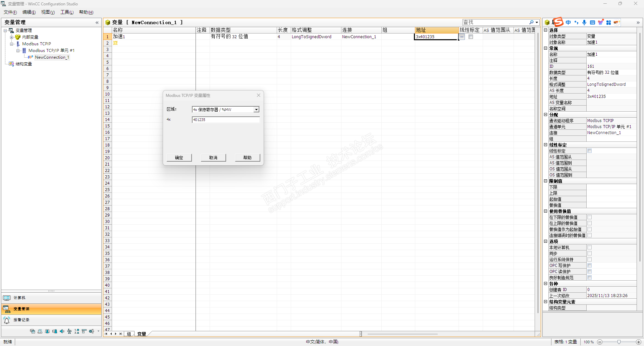
Task: Check the OPC 写保护 option
Action: pos(589,266)
